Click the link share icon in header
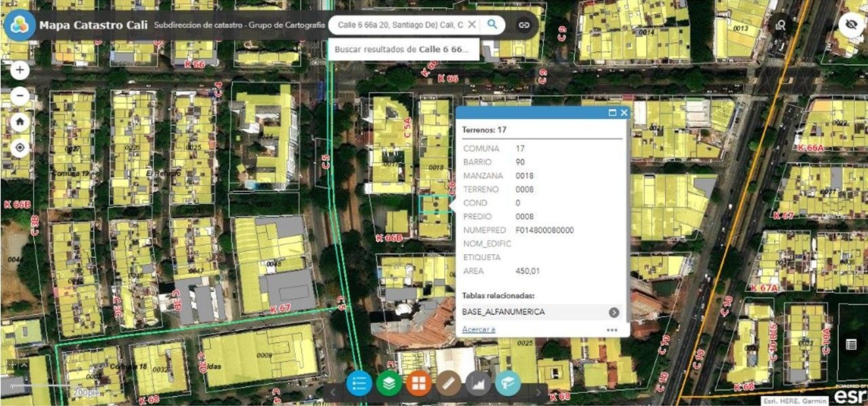Image resolution: width=868 pixels, height=406 pixels. 524,25
